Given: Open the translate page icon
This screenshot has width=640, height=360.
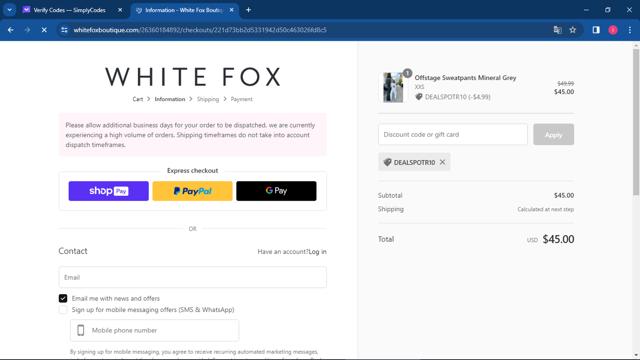Looking at the screenshot, I should pyautogui.click(x=557, y=30).
